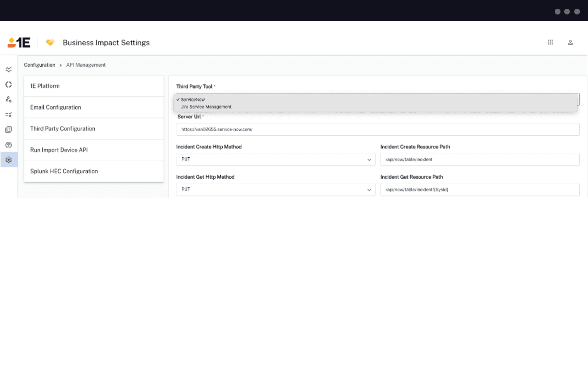Switch to the Splunk HEC Configuration section
Viewport: 588px width, 374px height.
click(x=64, y=171)
